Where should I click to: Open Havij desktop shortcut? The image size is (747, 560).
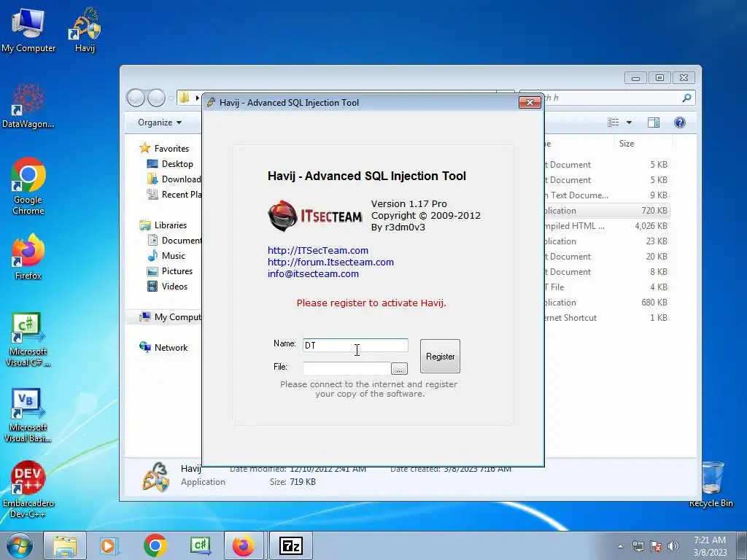click(85, 29)
